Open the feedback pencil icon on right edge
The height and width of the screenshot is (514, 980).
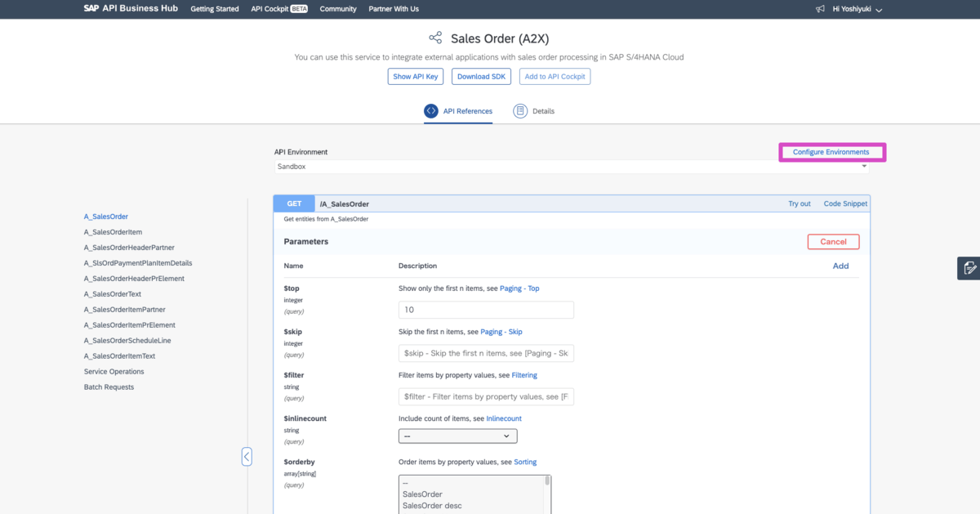click(969, 268)
